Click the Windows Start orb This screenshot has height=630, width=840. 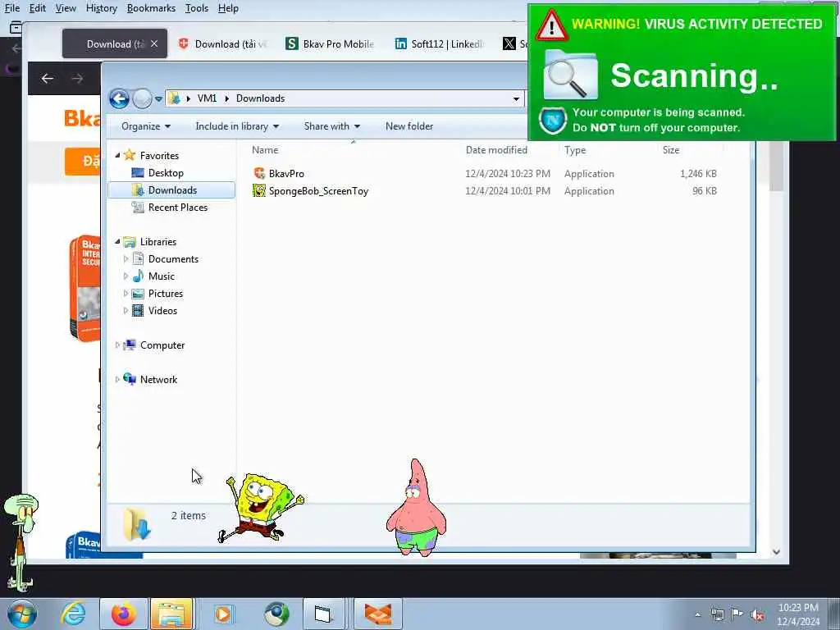coord(21,614)
